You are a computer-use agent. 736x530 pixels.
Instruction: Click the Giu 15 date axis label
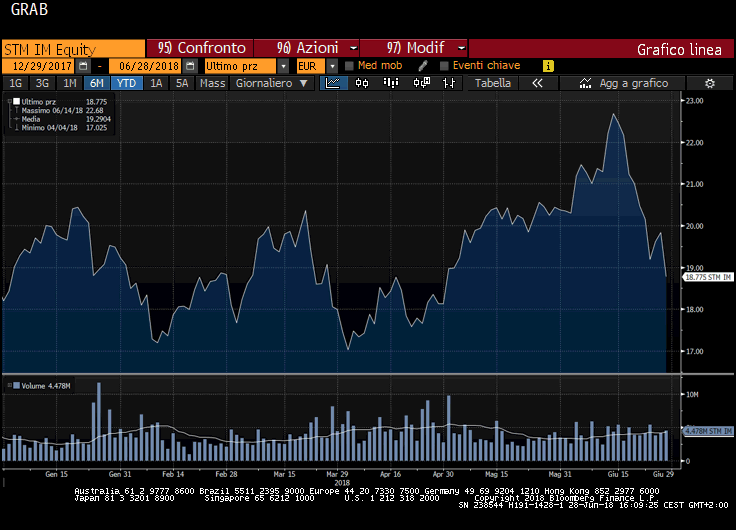(x=618, y=474)
